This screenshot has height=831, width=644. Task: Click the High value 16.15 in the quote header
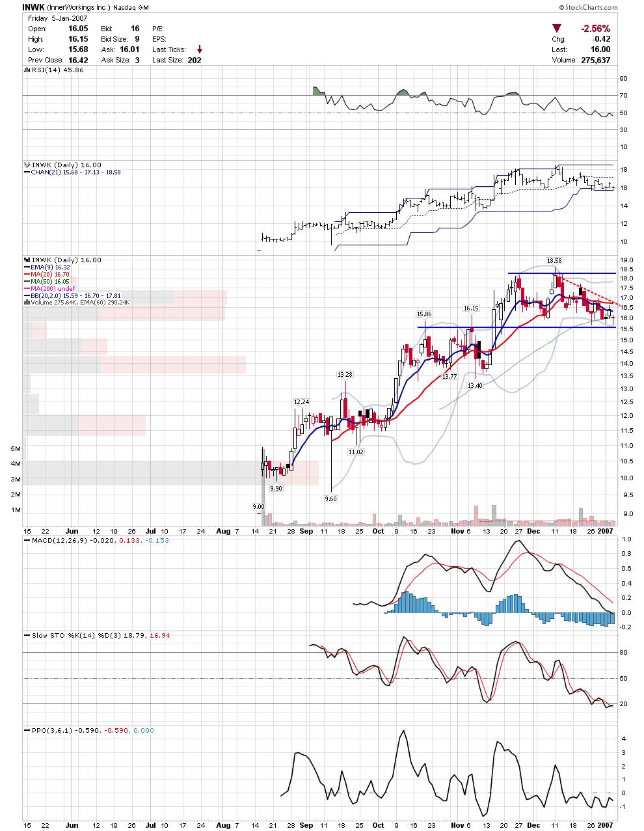(79, 40)
